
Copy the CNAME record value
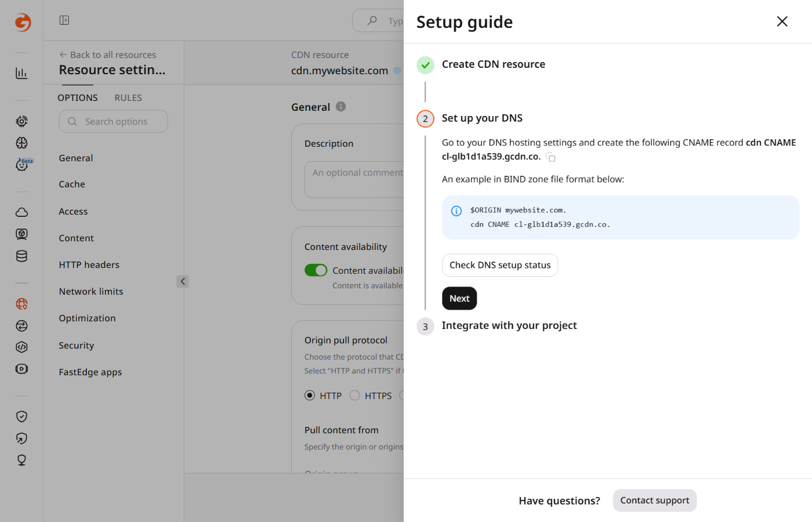(x=551, y=157)
